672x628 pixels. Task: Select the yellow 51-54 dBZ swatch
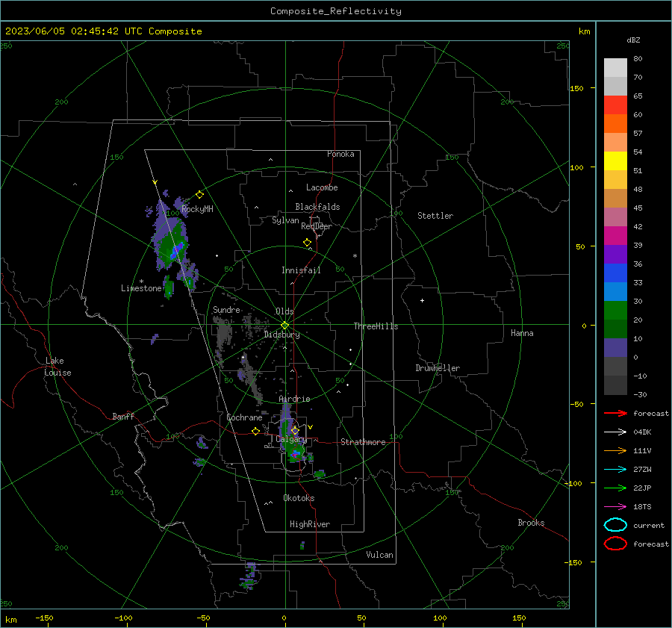point(615,161)
